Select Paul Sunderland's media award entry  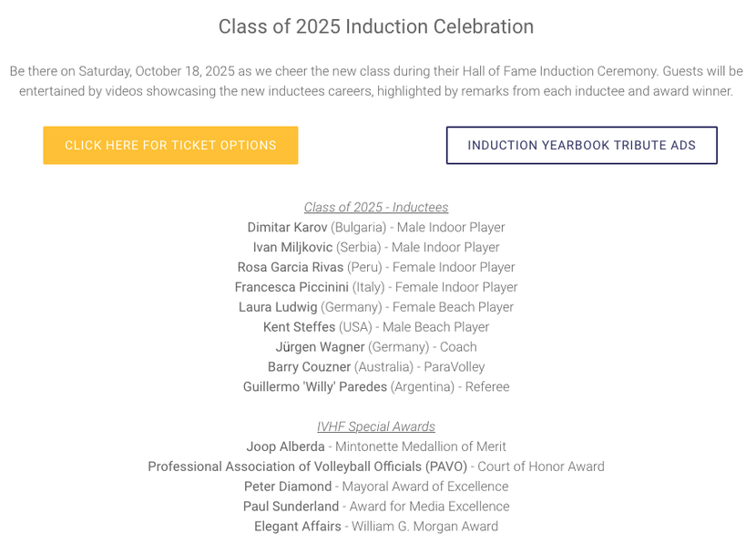(291, 507)
